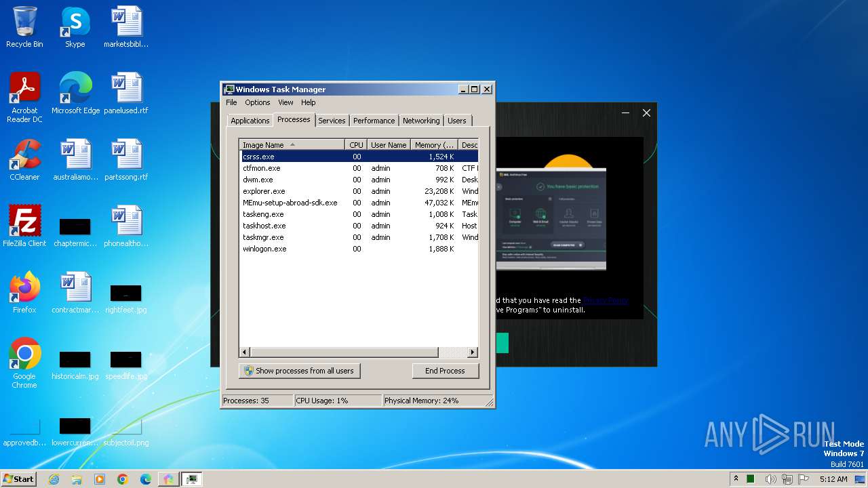Switch to the Performance tab

click(x=374, y=121)
